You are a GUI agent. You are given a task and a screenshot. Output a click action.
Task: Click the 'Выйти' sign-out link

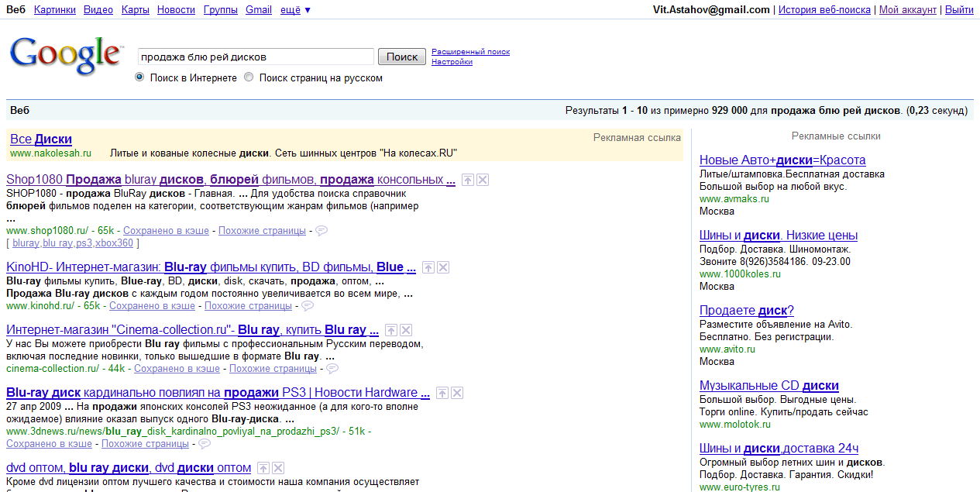[959, 10]
